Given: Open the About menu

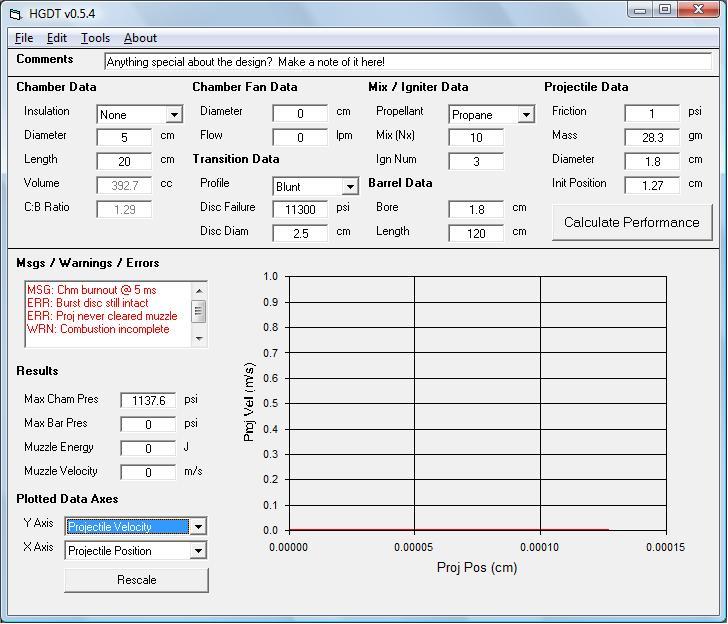Looking at the screenshot, I should (x=140, y=38).
